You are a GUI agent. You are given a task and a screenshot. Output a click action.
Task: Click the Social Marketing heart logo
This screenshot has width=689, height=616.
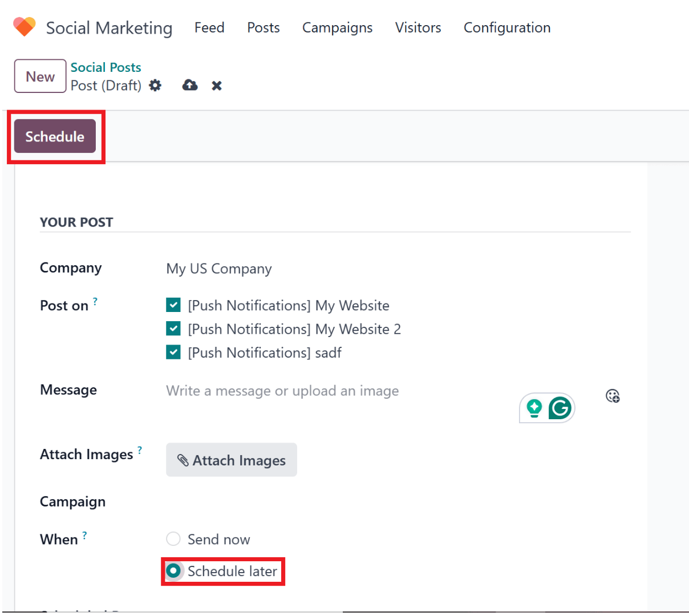coord(25,27)
